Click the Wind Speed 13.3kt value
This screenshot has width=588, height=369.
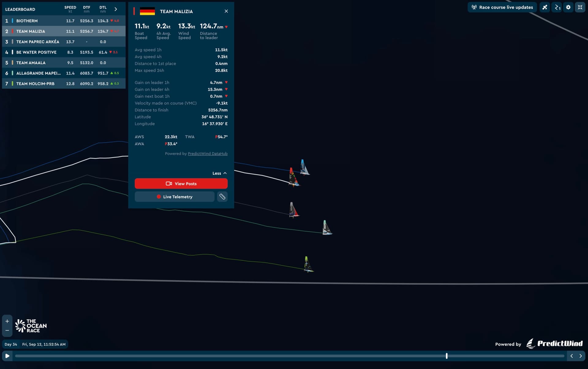coord(187,26)
